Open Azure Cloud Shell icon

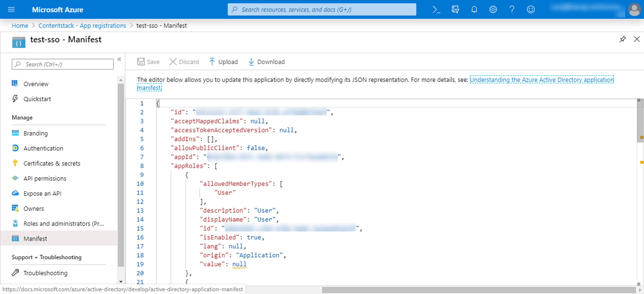(x=436, y=10)
